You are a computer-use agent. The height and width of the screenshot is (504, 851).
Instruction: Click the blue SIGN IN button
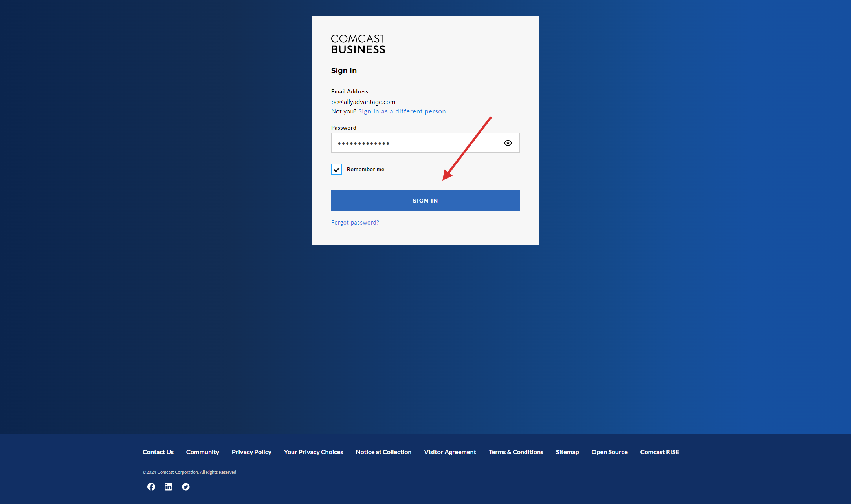(425, 201)
